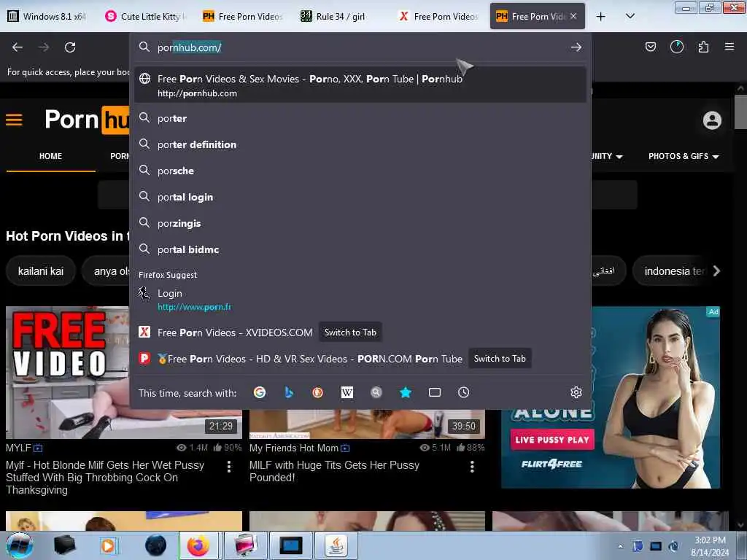Open the site's HOME navigation tab

pyautogui.click(x=50, y=156)
